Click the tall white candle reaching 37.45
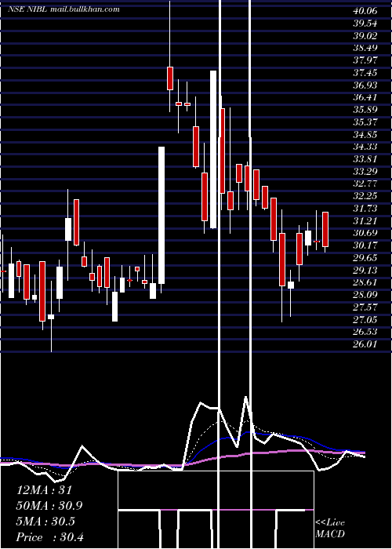This screenshot has height=549, width=392. click(x=213, y=150)
